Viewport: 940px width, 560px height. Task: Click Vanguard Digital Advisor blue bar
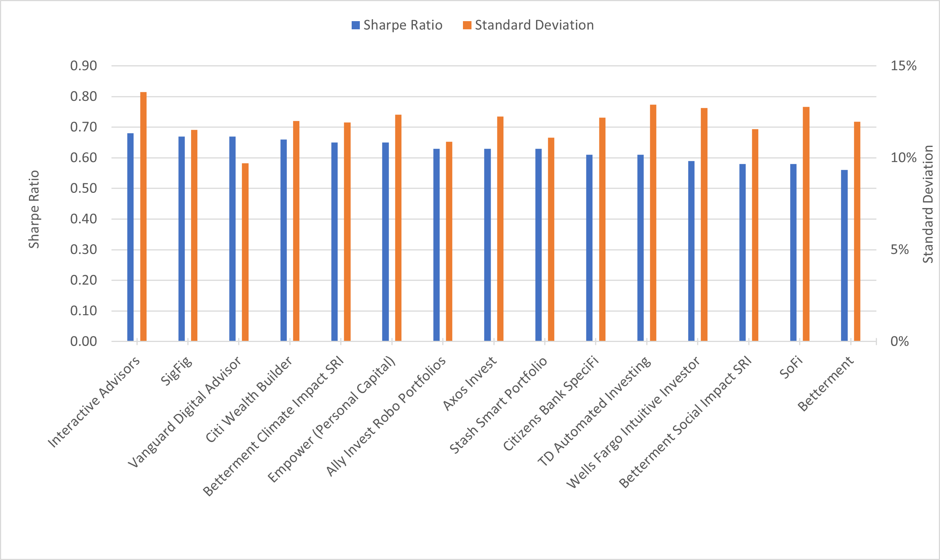[233, 239]
